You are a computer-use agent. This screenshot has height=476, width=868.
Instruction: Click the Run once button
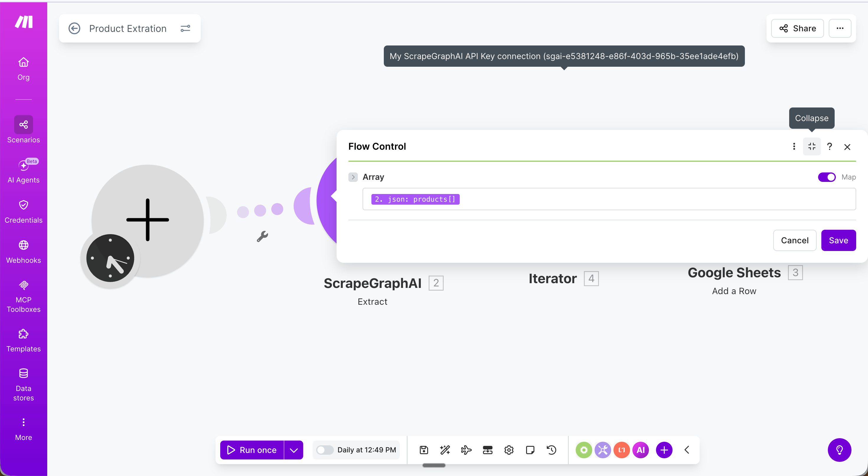point(252,450)
